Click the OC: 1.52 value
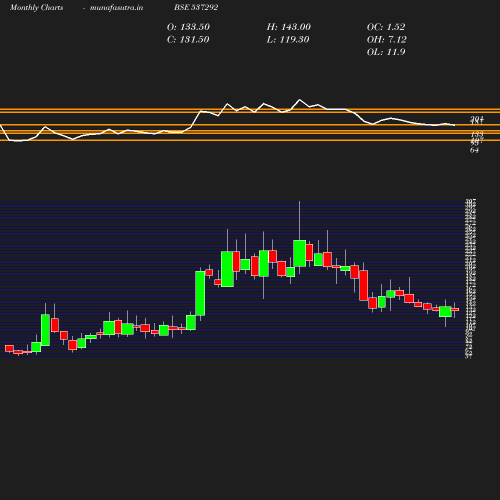This screenshot has height=500, width=500. (386, 27)
